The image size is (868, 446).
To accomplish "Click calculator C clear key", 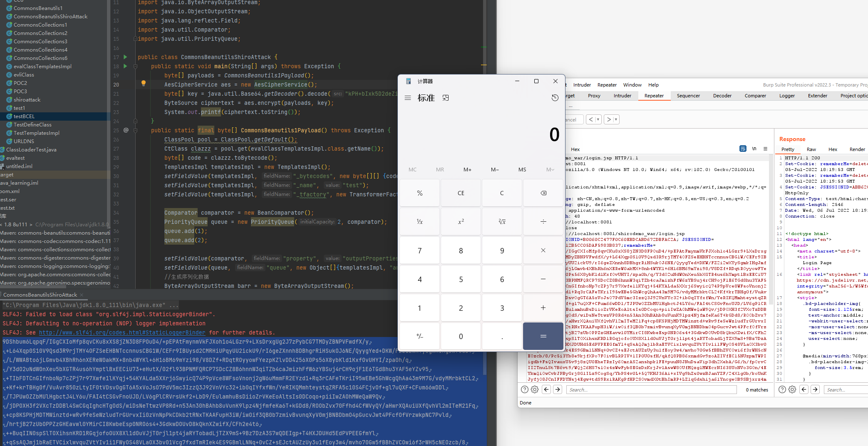I will point(502,193).
